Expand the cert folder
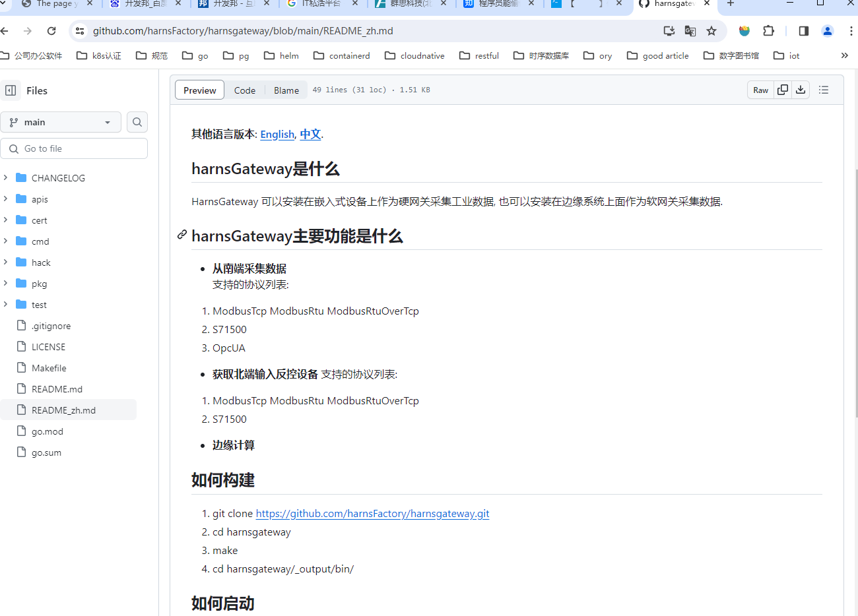858x616 pixels. pyautogui.click(x=5, y=220)
